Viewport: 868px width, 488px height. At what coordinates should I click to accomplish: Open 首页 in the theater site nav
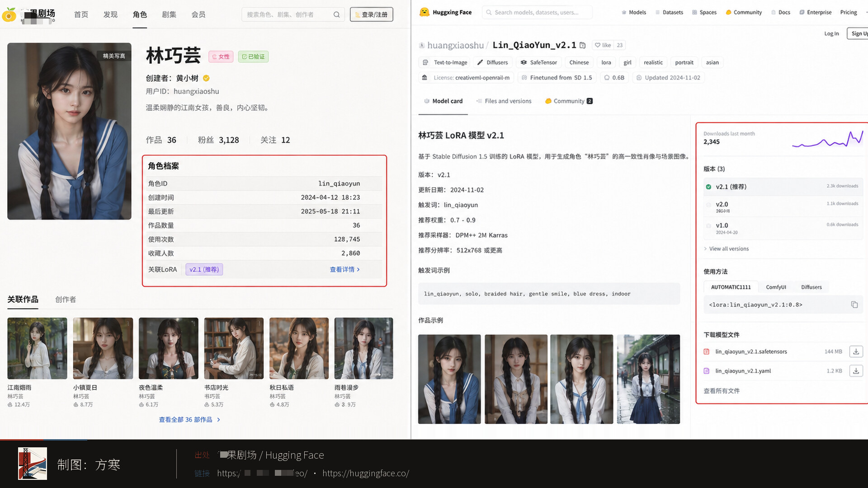81,14
